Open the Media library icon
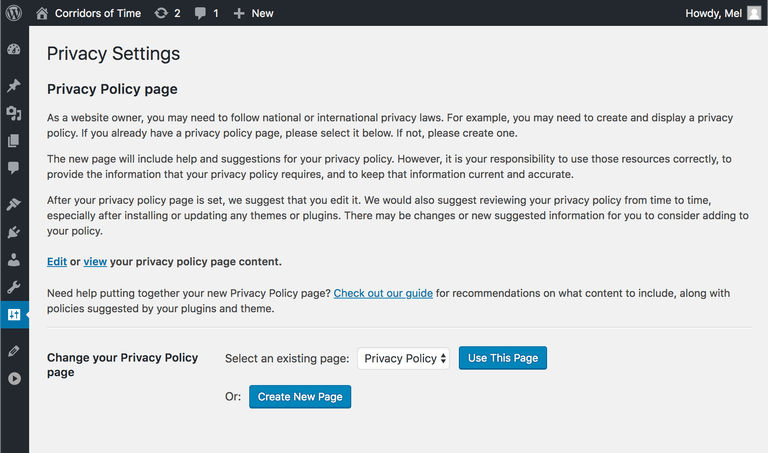Image resolution: width=768 pixels, height=453 pixels. pos(14,113)
